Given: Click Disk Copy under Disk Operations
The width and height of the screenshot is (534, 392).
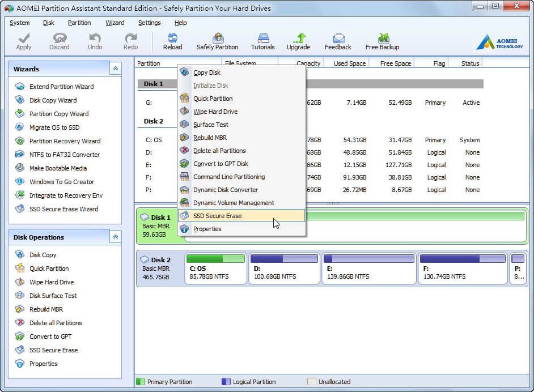Looking at the screenshot, I should click(43, 255).
